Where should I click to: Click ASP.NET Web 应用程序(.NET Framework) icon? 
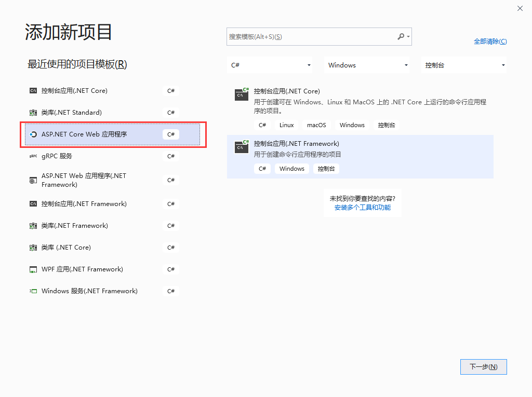pyautogui.click(x=33, y=181)
